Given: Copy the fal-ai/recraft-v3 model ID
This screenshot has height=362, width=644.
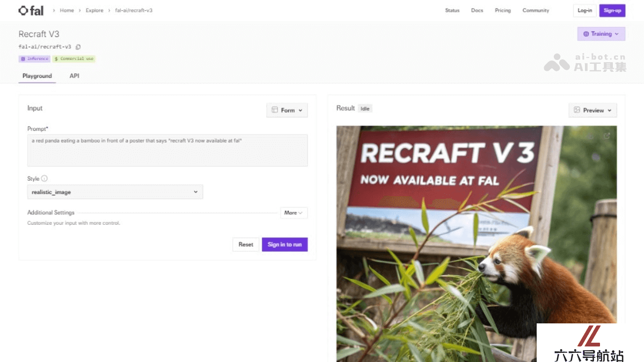Looking at the screenshot, I should 78,47.
